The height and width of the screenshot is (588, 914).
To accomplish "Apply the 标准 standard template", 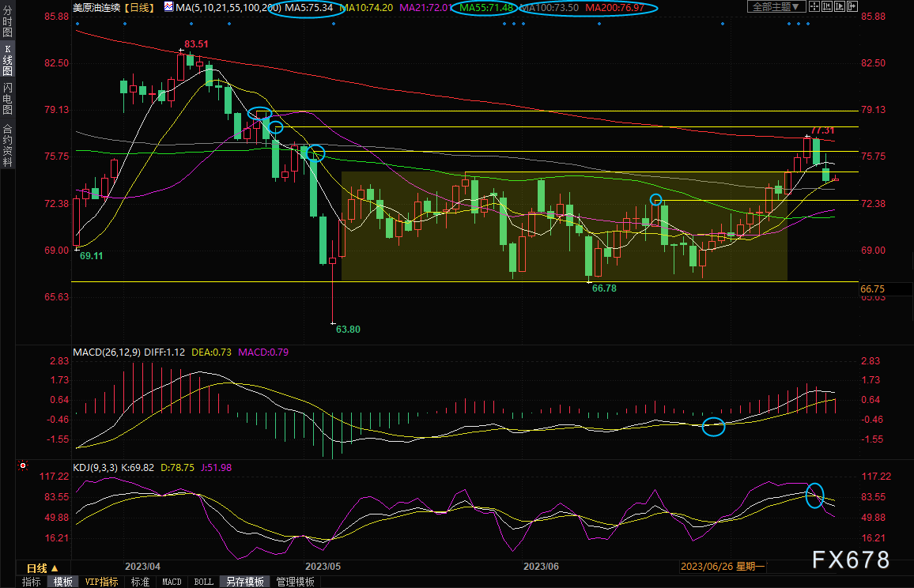I will (x=140, y=582).
